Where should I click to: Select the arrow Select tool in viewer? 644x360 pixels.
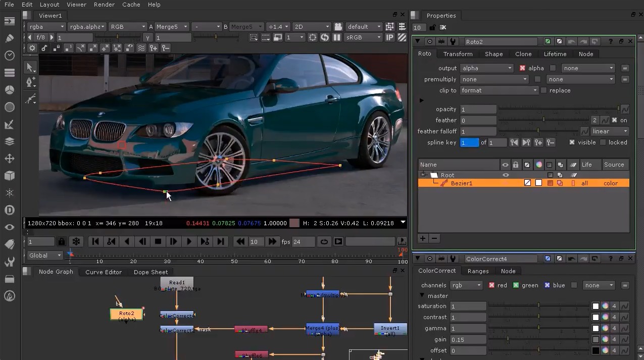point(31,67)
